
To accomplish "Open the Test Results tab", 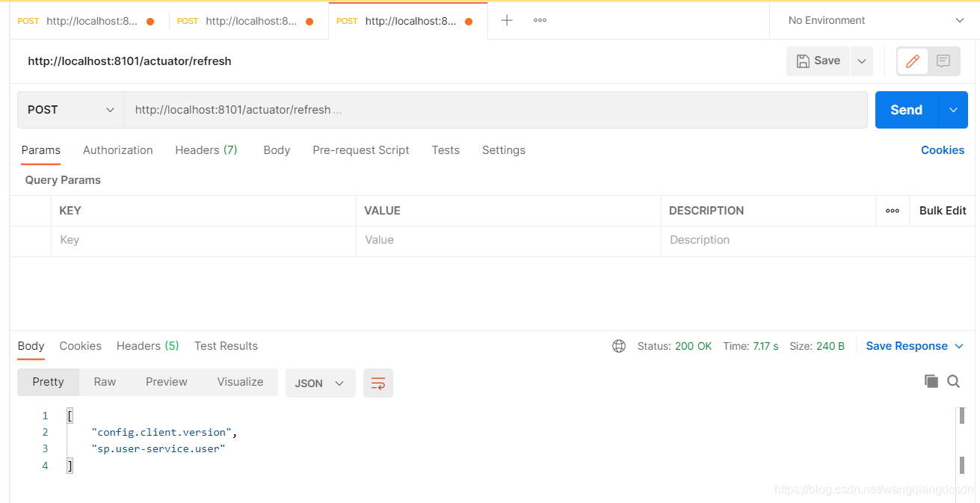I will click(226, 346).
